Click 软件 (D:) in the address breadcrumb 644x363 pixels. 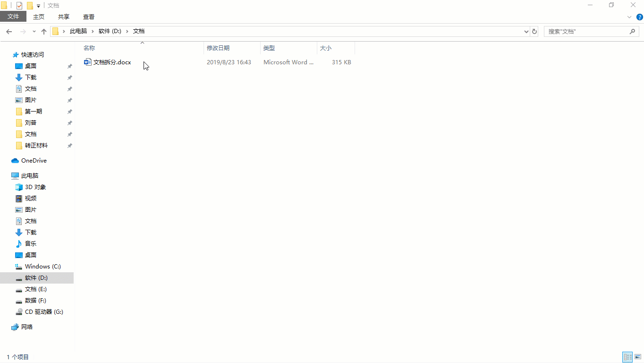[110, 31]
